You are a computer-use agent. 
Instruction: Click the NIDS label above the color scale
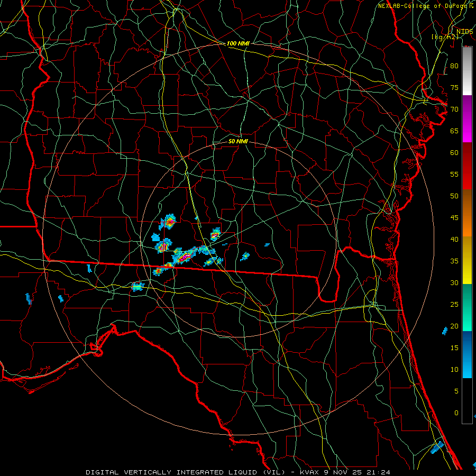[464, 32]
